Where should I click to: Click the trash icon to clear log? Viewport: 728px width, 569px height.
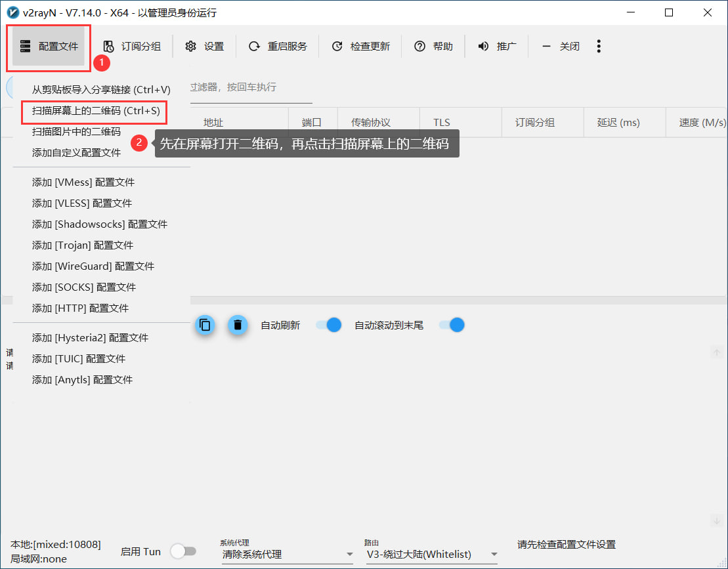tap(238, 325)
